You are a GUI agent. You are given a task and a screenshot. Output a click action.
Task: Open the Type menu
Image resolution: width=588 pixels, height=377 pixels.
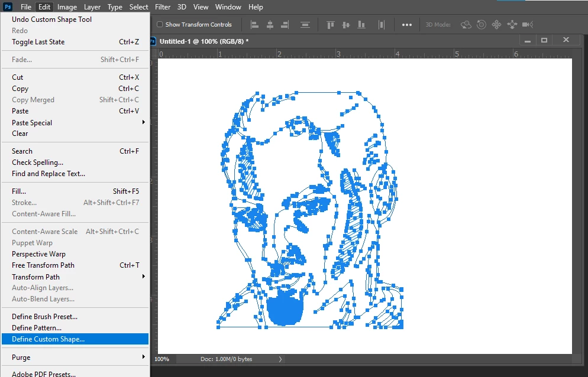coord(115,6)
